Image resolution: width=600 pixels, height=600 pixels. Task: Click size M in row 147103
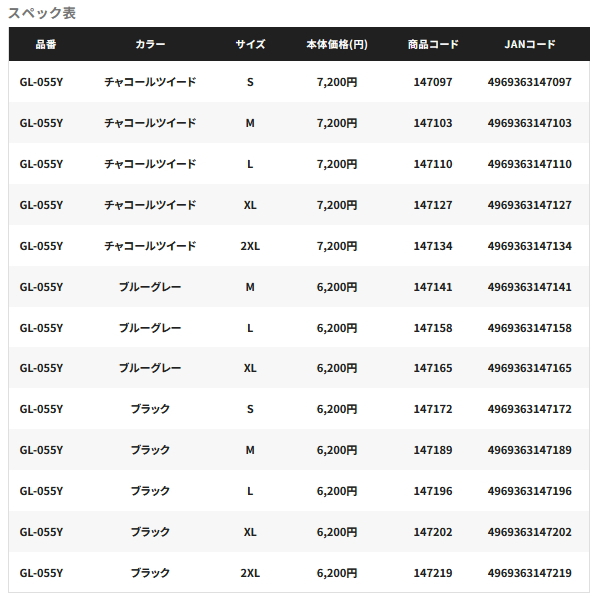tap(250, 123)
